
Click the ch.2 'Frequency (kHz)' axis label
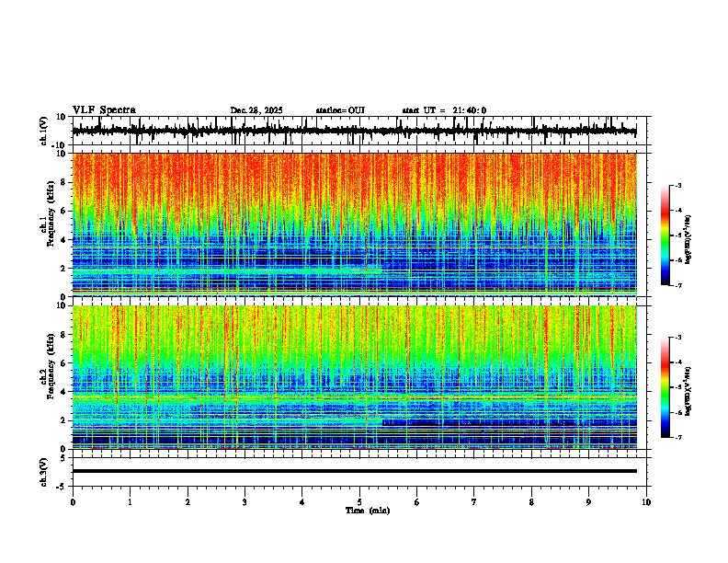(51, 366)
